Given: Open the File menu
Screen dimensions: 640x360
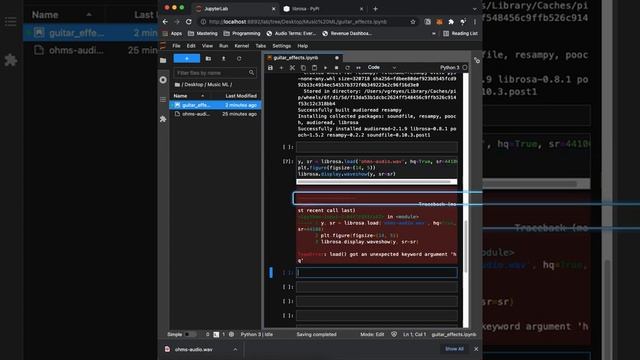Looking at the screenshot, I should 176,46.
